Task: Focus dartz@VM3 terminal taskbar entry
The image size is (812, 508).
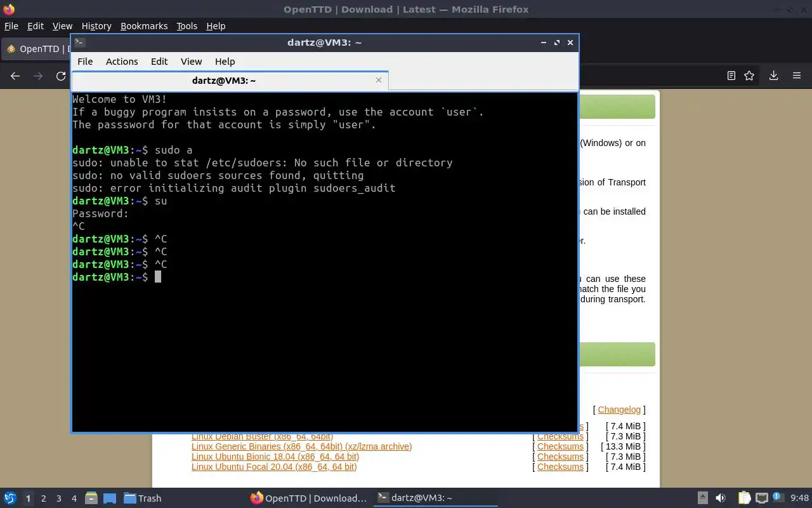Action: click(x=435, y=498)
